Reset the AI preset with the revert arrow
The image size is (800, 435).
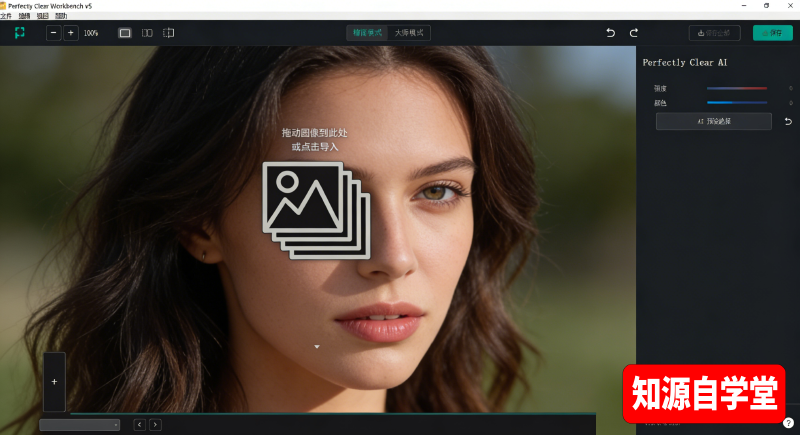[x=787, y=121]
